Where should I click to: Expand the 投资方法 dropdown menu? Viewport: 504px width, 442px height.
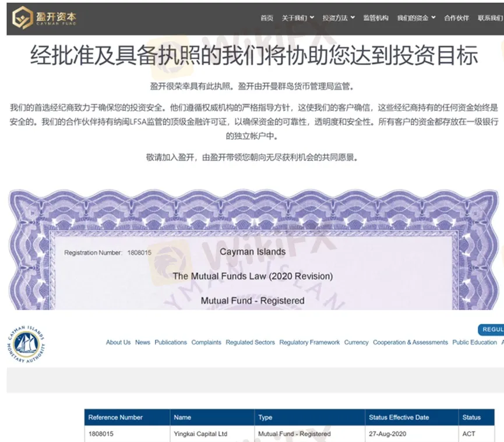tap(339, 18)
